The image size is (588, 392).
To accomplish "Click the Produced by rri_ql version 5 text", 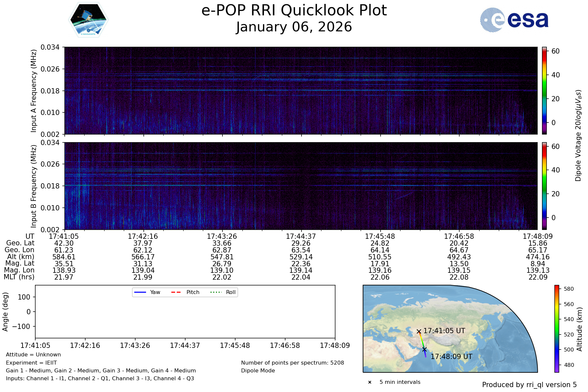I will (x=529, y=385).
